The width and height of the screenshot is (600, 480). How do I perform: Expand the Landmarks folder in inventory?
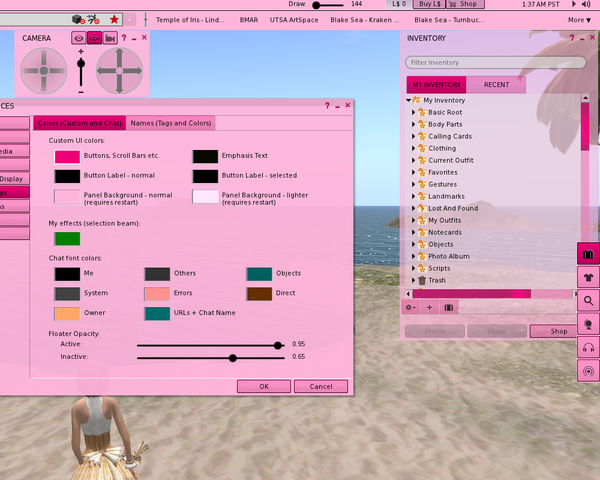tap(413, 197)
